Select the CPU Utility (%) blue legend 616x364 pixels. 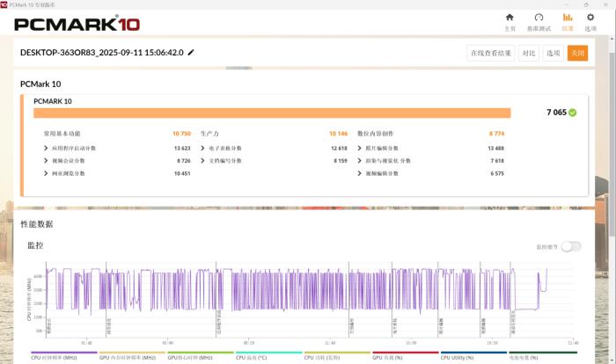(473, 356)
